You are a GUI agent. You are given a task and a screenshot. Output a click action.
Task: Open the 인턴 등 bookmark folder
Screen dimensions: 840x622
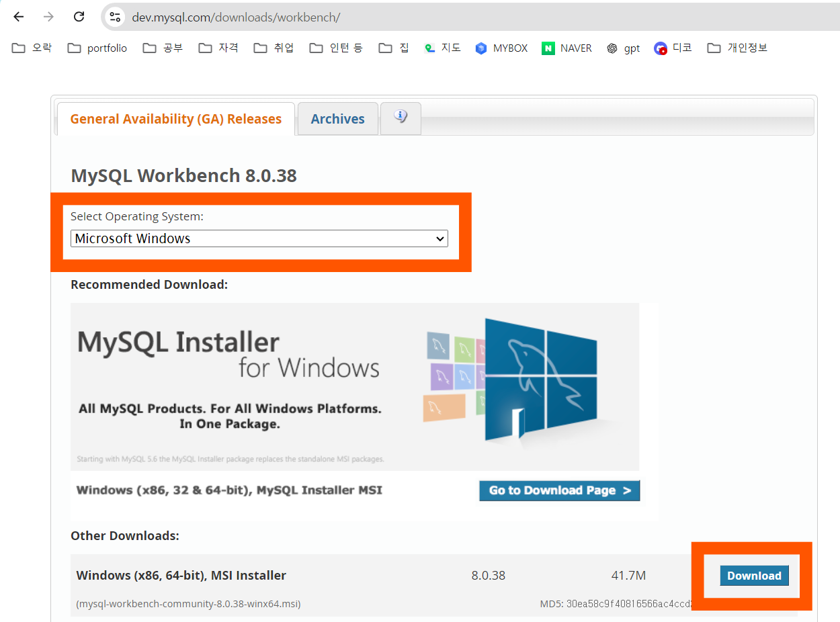336,48
